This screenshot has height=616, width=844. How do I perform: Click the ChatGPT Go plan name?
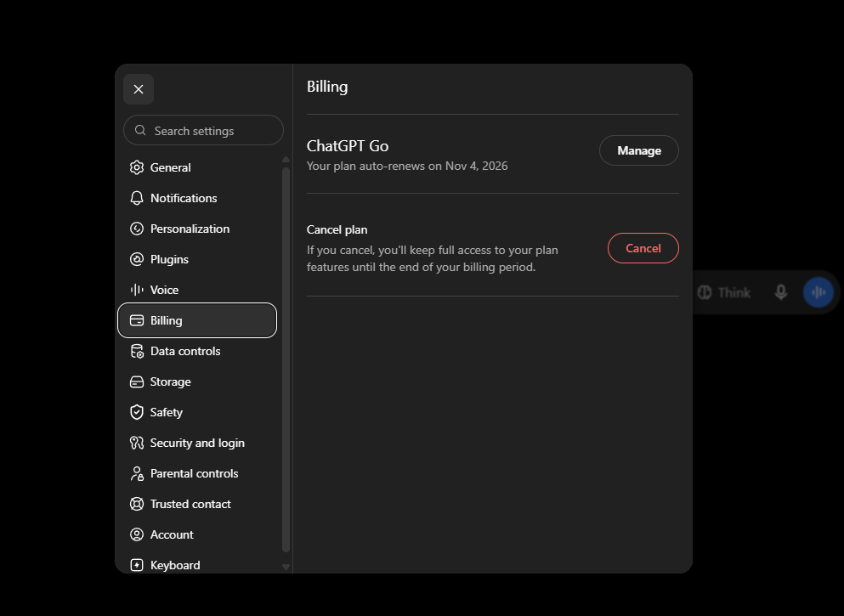coord(348,146)
